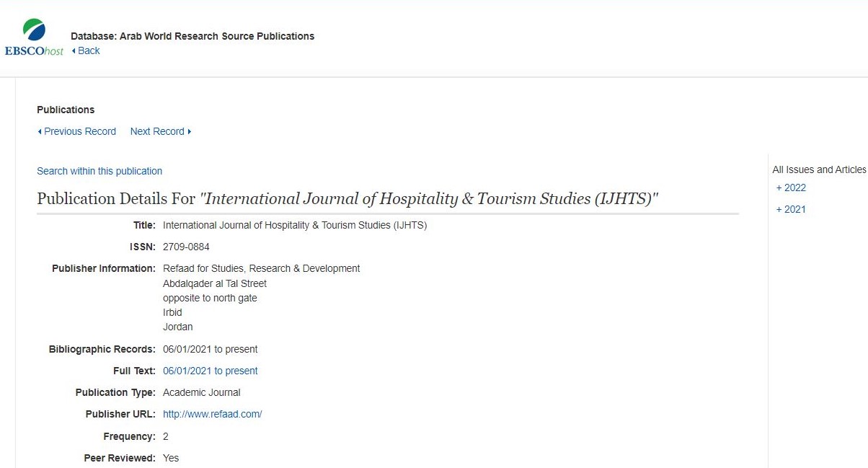Viewport: 868px width, 468px height.
Task: Click the left arrow before Previous Record
Action: [40, 132]
